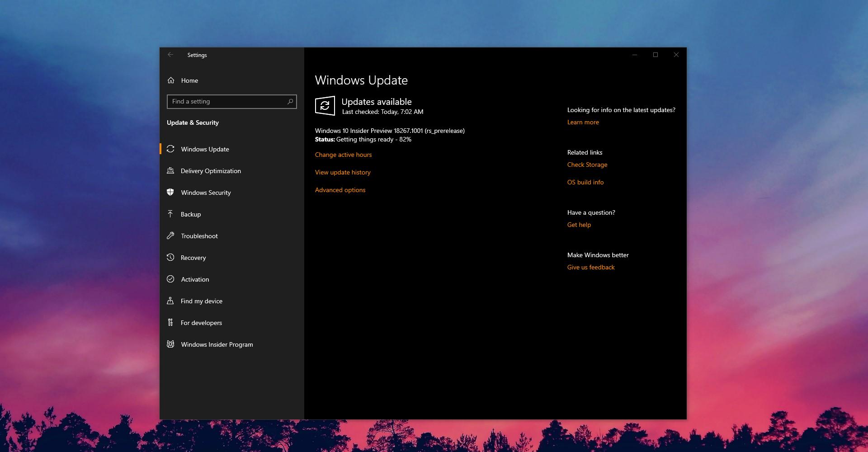Click the Windows Security shield icon
Viewport: 868px width, 452px height.
[170, 193]
